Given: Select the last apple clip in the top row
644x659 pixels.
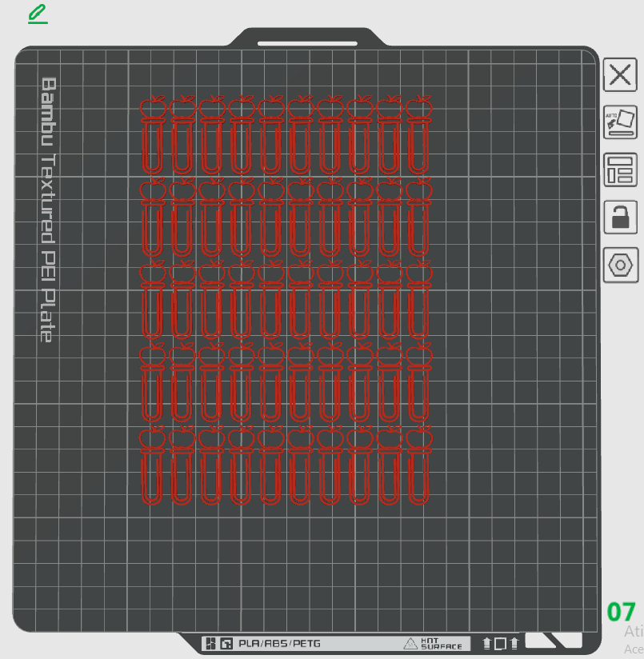Looking at the screenshot, I should (418, 134).
